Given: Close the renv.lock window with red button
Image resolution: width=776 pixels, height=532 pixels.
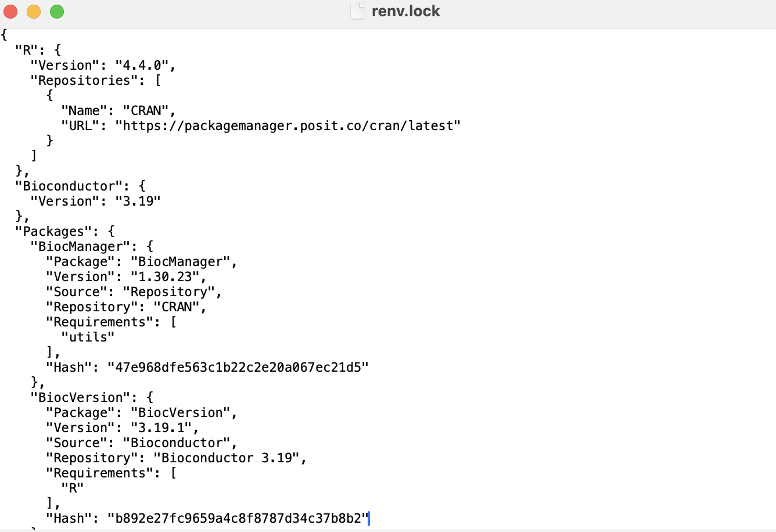Looking at the screenshot, I should (x=11, y=11).
